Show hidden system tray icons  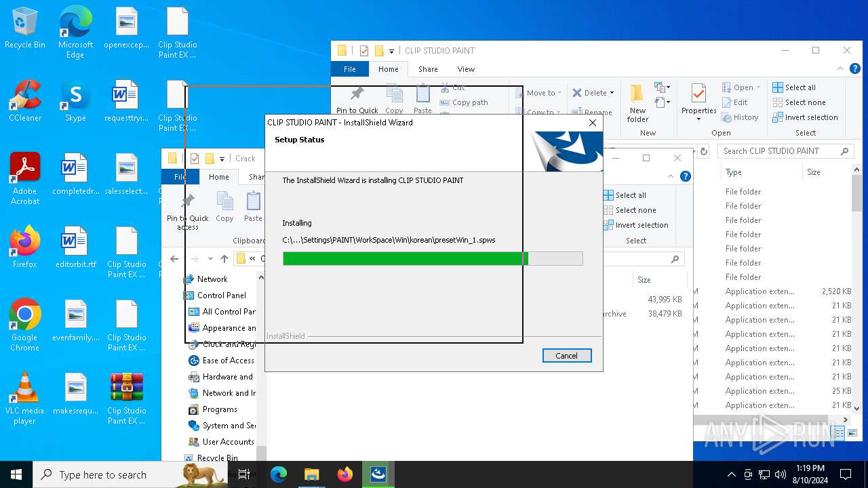pos(731,474)
